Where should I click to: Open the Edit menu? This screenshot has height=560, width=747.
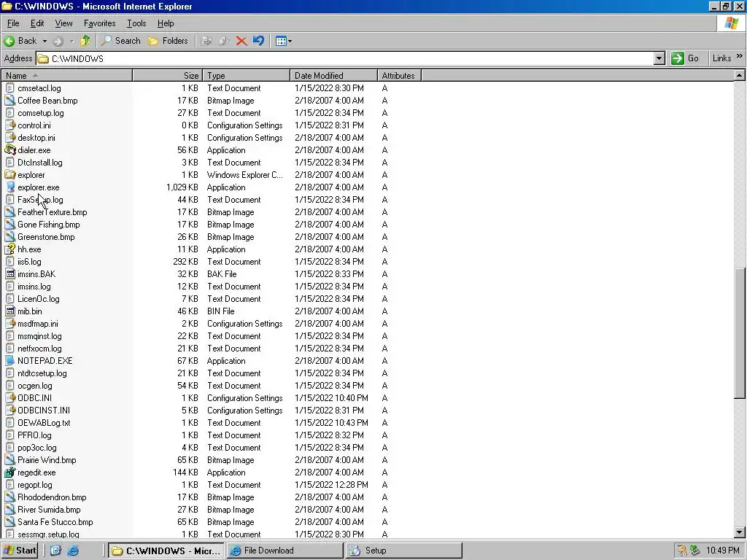[37, 23]
